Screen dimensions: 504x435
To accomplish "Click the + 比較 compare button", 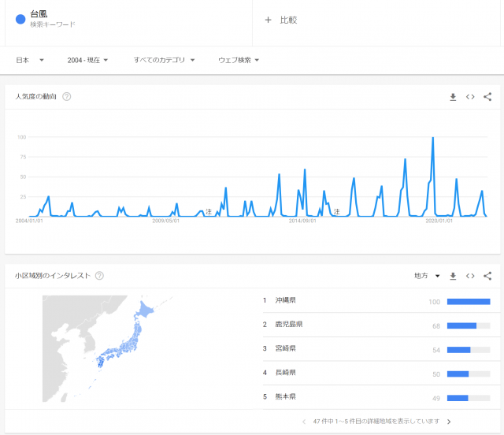I will click(x=280, y=20).
